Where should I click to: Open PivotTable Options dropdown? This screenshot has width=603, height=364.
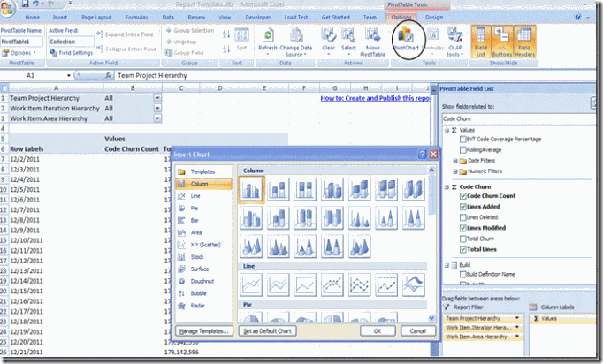click(x=19, y=53)
